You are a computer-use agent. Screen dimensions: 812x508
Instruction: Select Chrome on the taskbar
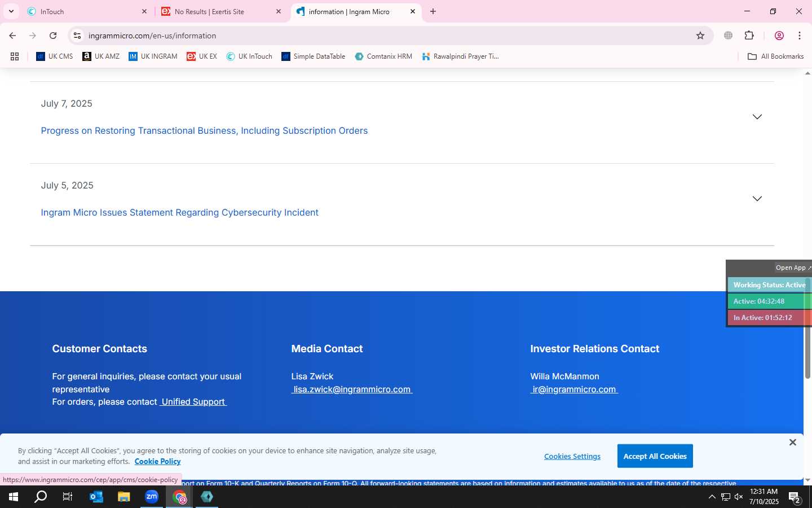pyautogui.click(x=179, y=497)
